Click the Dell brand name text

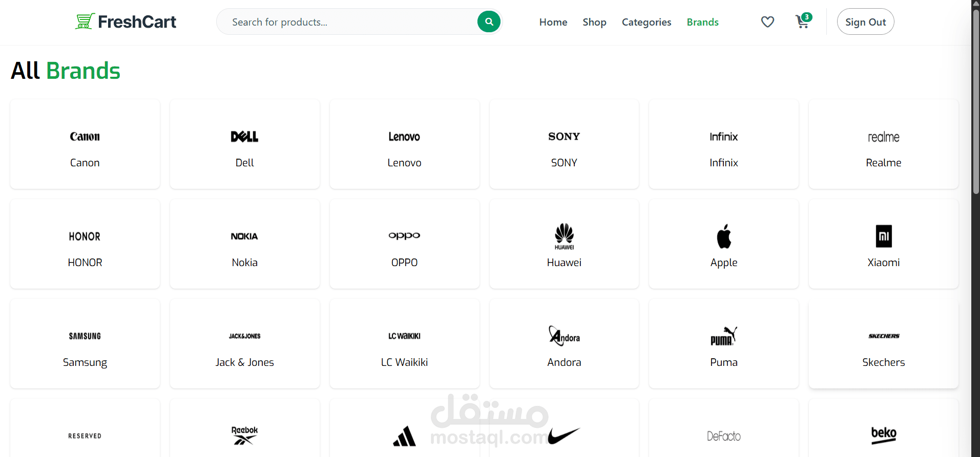click(x=245, y=163)
